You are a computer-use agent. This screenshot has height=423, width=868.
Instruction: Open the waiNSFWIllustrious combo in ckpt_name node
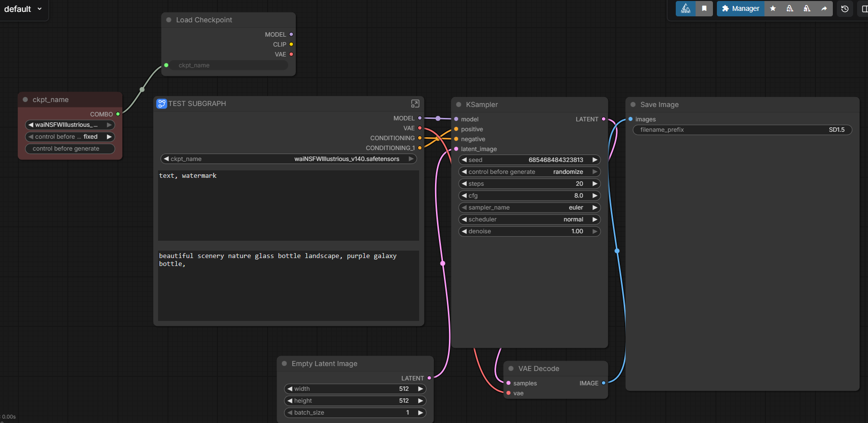coord(70,125)
